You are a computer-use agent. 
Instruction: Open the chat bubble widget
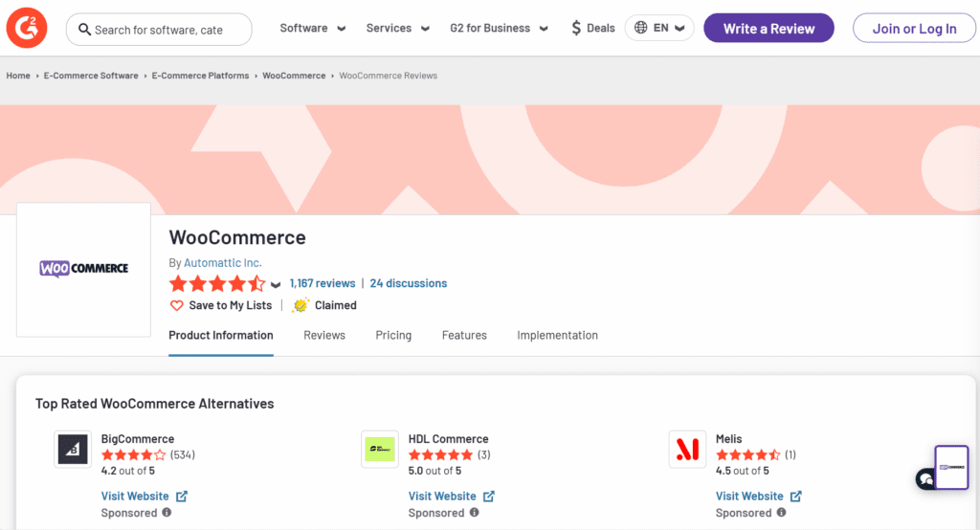(x=925, y=479)
